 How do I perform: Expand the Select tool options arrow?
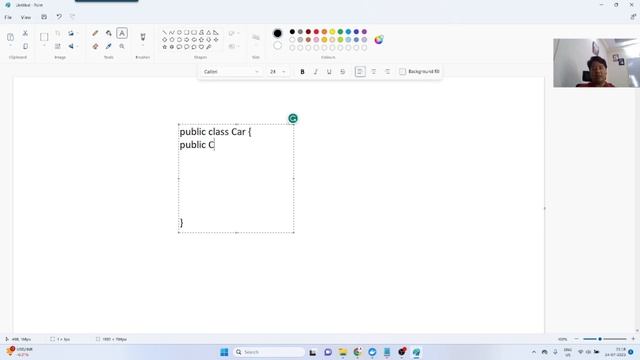click(44, 46)
